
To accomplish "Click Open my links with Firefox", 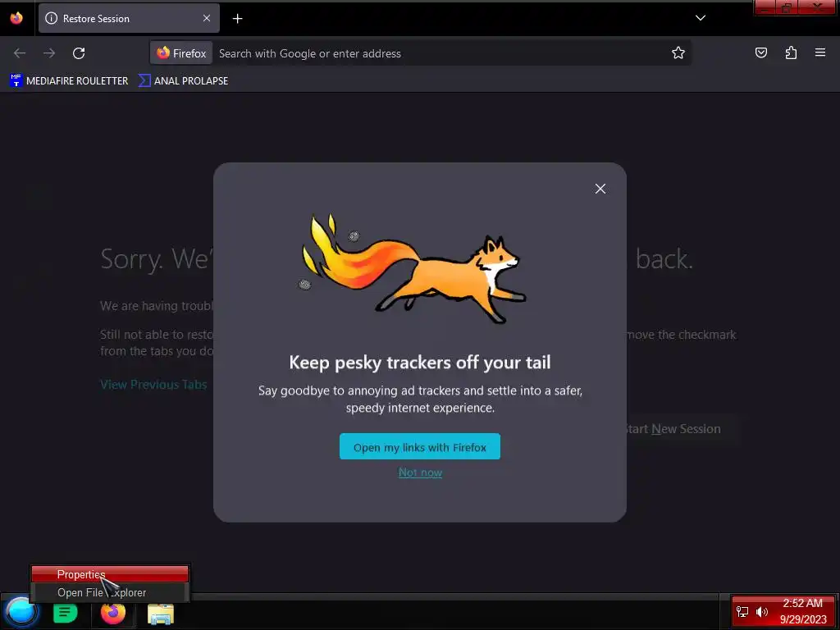I will pyautogui.click(x=420, y=447).
